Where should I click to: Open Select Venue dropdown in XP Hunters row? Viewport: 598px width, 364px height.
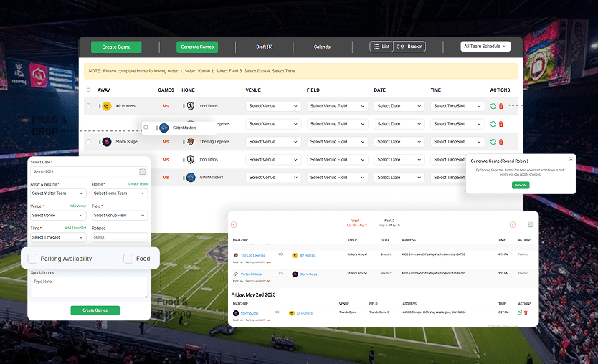tap(273, 106)
